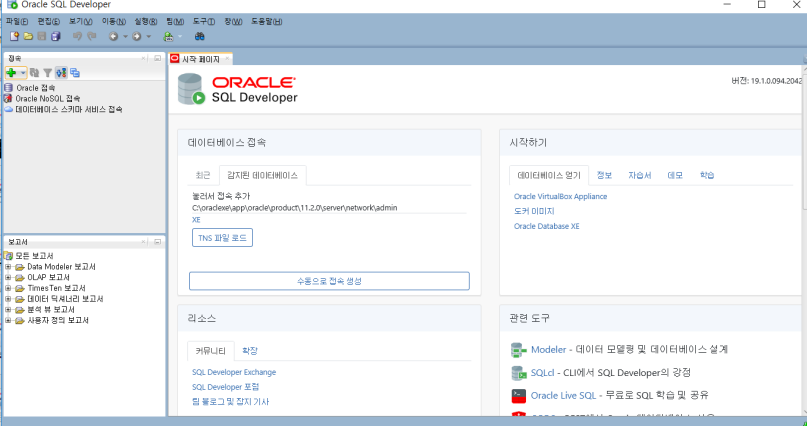
Task: Click the SQLcl icon in 관련 도구
Action: pyautogui.click(x=518, y=373)
